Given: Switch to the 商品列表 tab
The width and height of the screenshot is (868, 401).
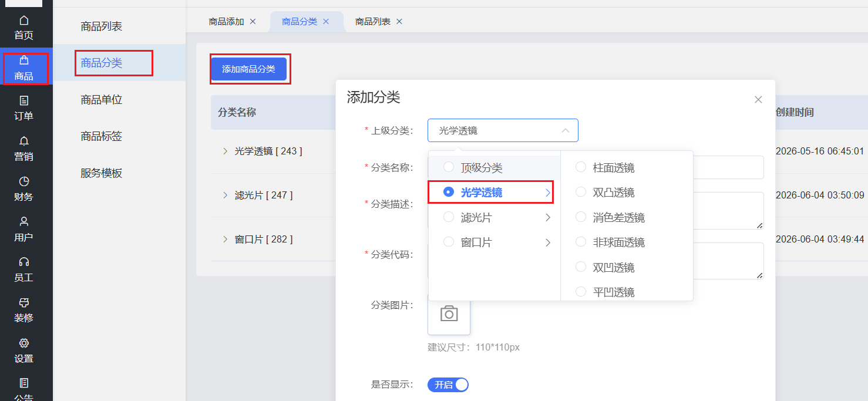Looking at the screenshot, I should click(373, 22).
